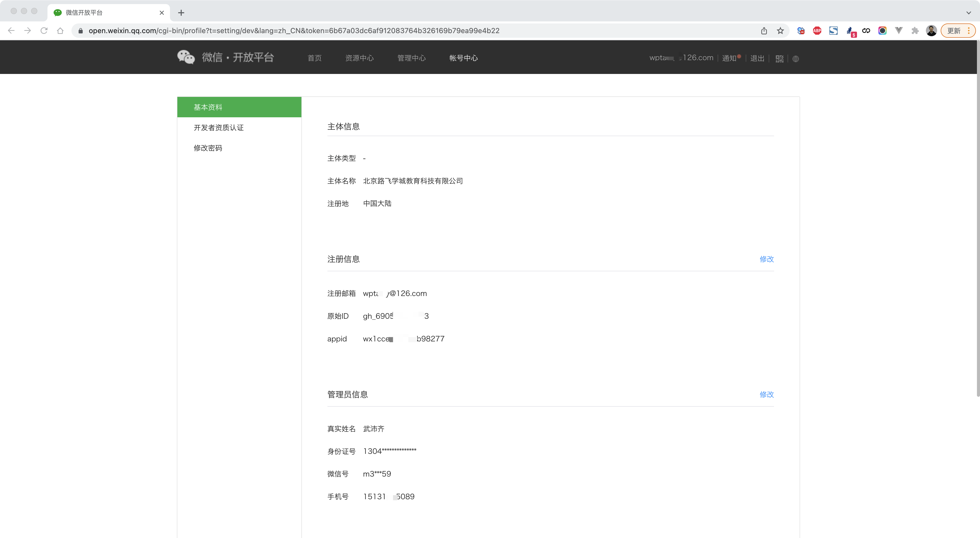Open the Extensions puzzle piece menu

[915, 31]
